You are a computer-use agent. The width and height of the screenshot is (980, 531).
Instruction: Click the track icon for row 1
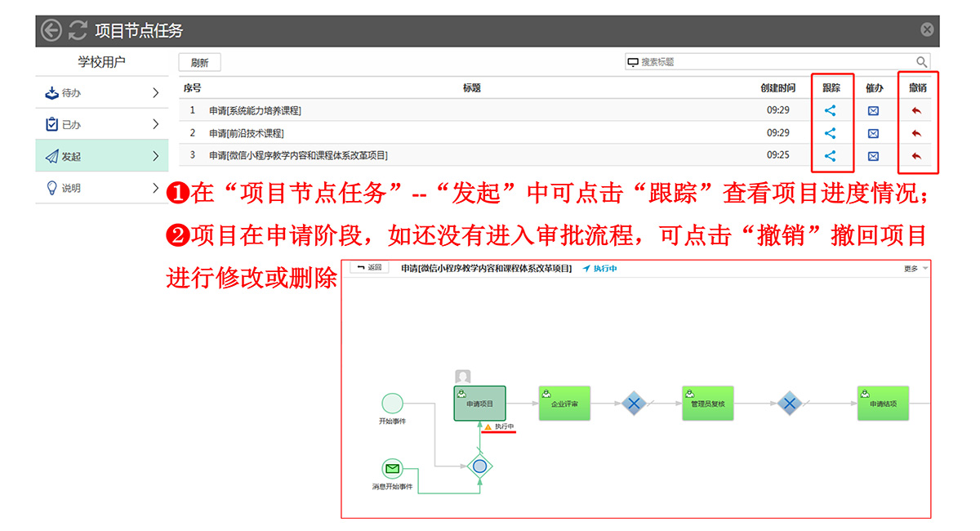pyautogui.click(x=830, y=110)
